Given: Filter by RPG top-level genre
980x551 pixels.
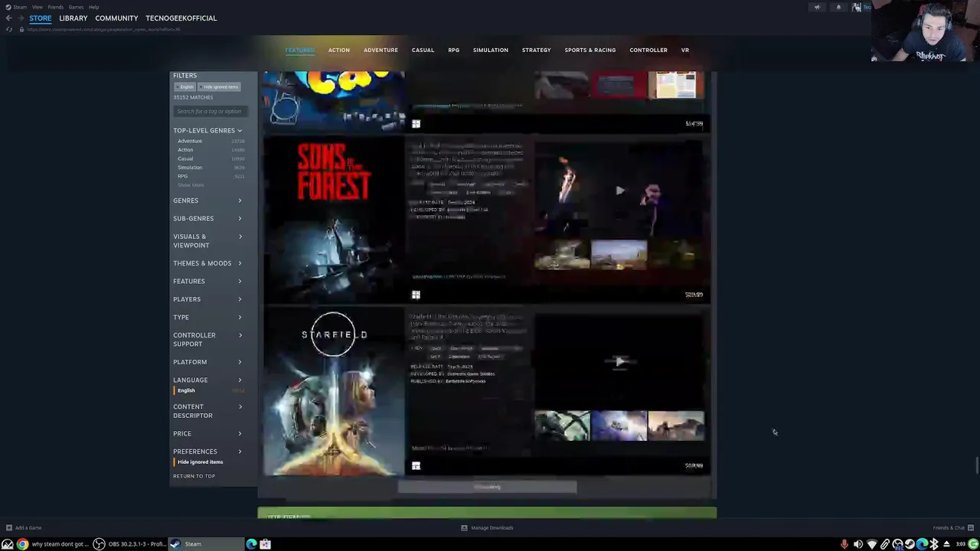Looking at the screenshot, I should (x=182, y=176).
